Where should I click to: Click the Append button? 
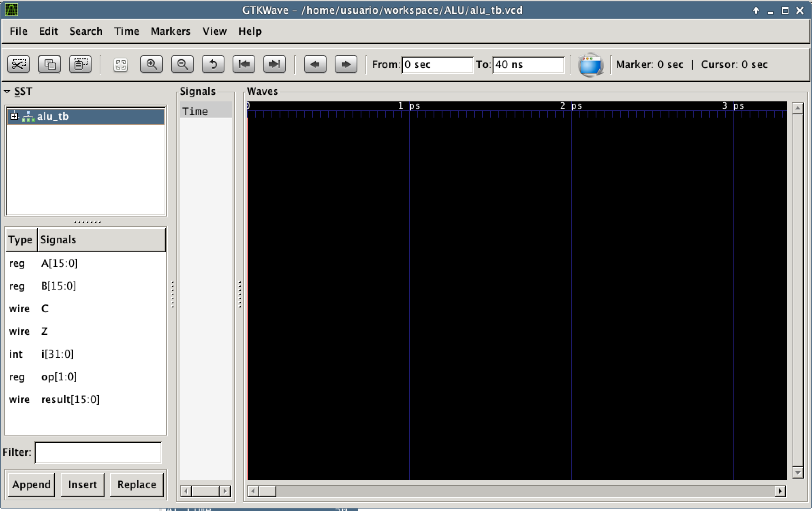(32, 485)
